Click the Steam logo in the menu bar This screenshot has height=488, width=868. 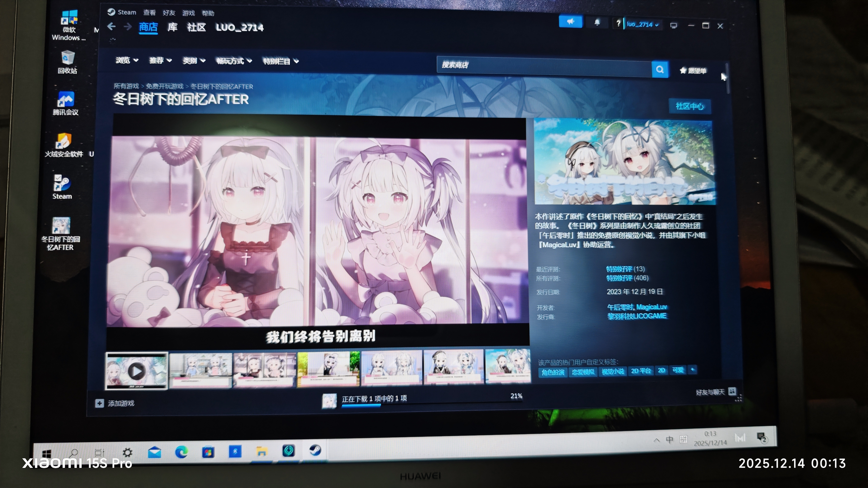111,12
